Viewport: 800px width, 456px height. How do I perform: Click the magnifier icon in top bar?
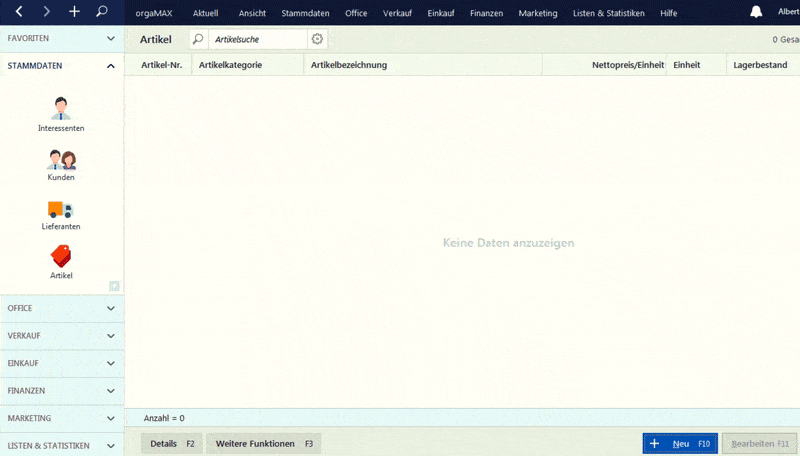point(102,12)
